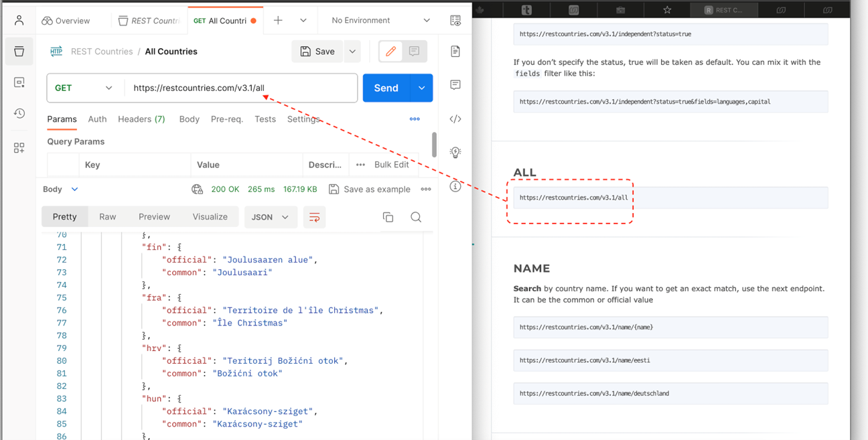This screenshot has height=440, width=868.
Task: Click the request info icon
Action: pyautogui.click(x=455, y=186)
